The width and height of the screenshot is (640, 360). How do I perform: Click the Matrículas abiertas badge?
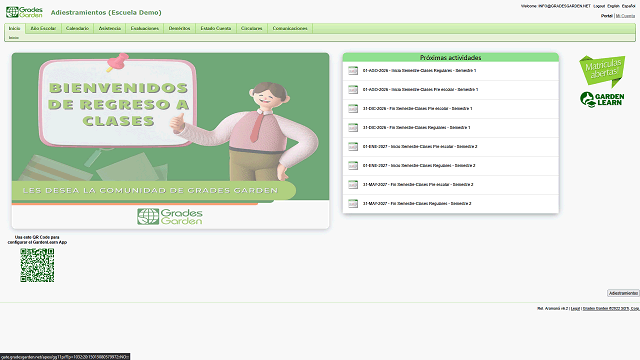tap(602, 71)
